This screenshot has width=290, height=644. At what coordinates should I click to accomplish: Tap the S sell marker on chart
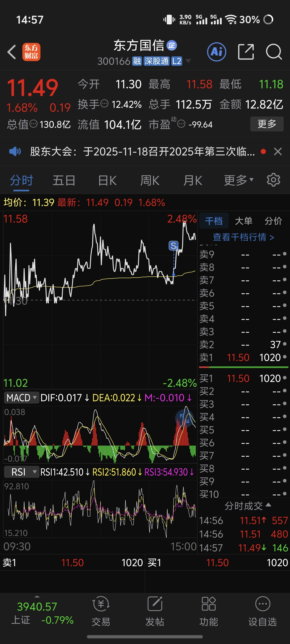(x=173, y=245)
